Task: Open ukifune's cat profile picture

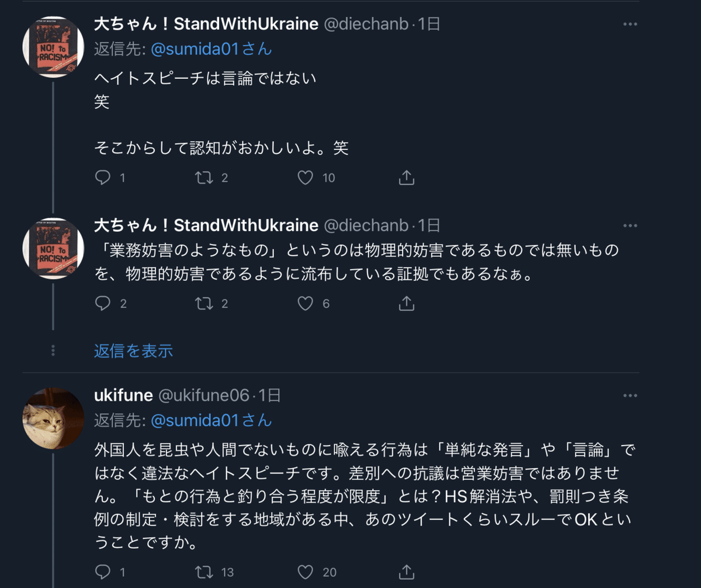Action: 53,418
